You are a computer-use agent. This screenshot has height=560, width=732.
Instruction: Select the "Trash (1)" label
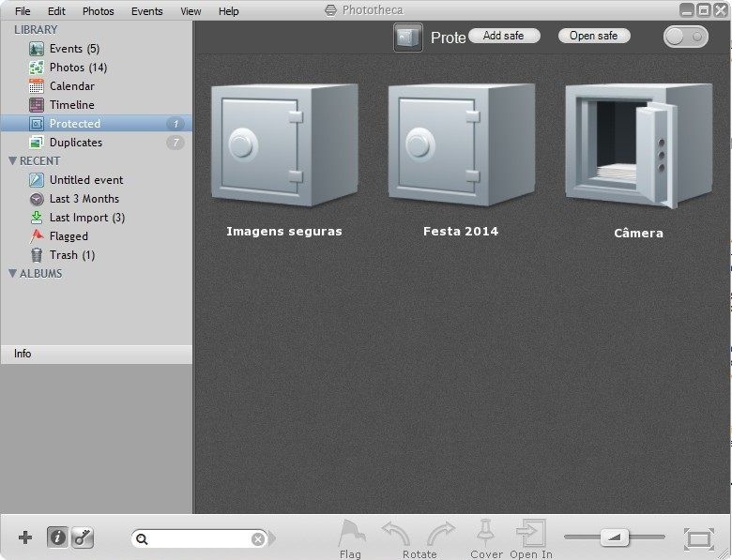(x=72, y=255)
